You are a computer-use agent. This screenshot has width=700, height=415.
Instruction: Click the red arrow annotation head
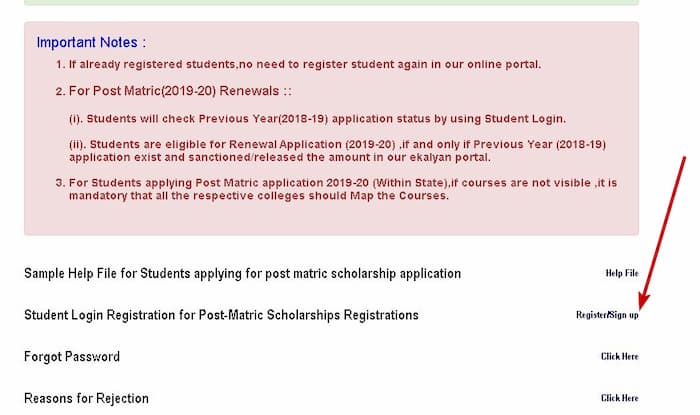pyautogui.click(x=642, y=303)
